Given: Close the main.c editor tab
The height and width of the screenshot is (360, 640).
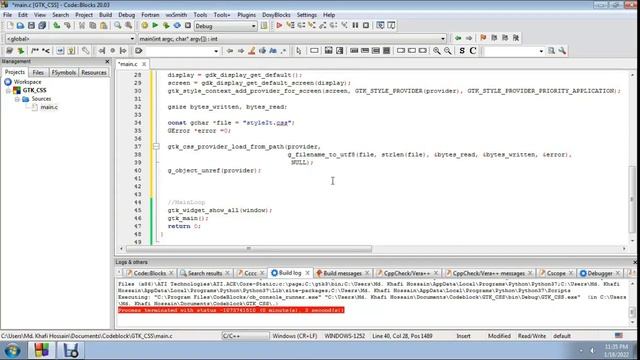Looking at the screenshot, I should (x=144, y=64).
